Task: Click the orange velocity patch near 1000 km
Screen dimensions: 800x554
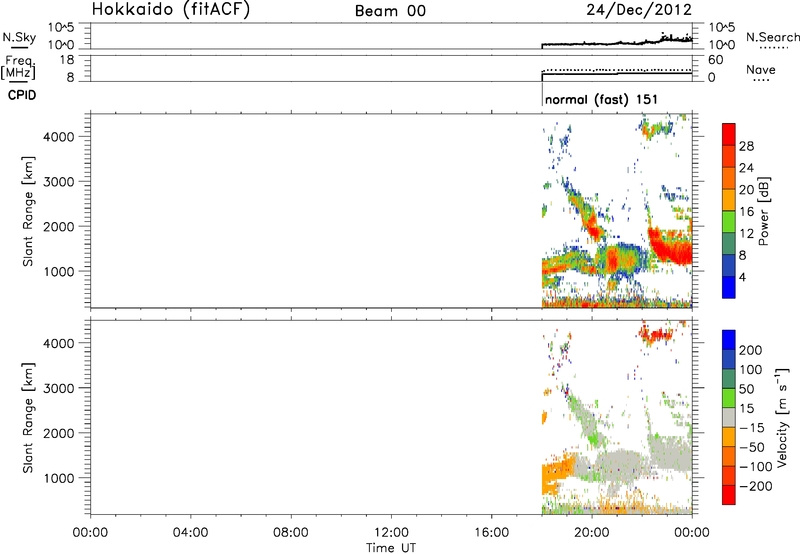Action: coord(559,470)
